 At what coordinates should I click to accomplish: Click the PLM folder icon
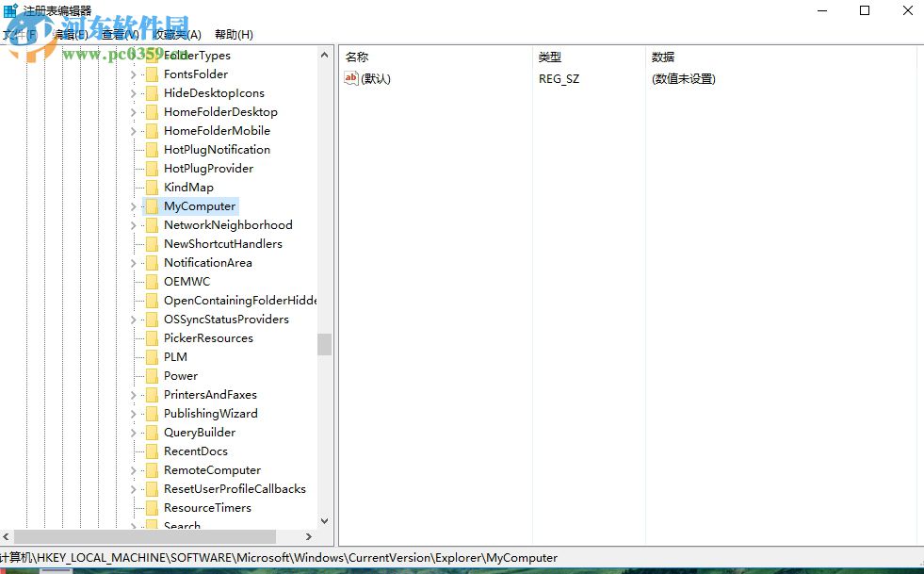[152, 357]
